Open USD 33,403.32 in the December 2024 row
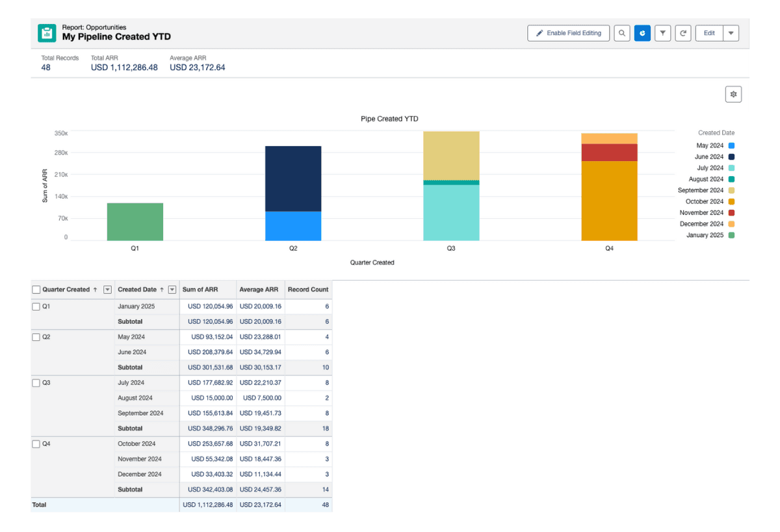780x532 pixels. (212, 474)
